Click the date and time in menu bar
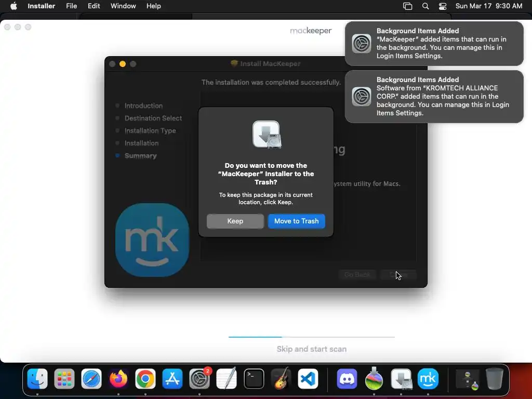This screenshot has width=532, height=399. pos(488,6)
